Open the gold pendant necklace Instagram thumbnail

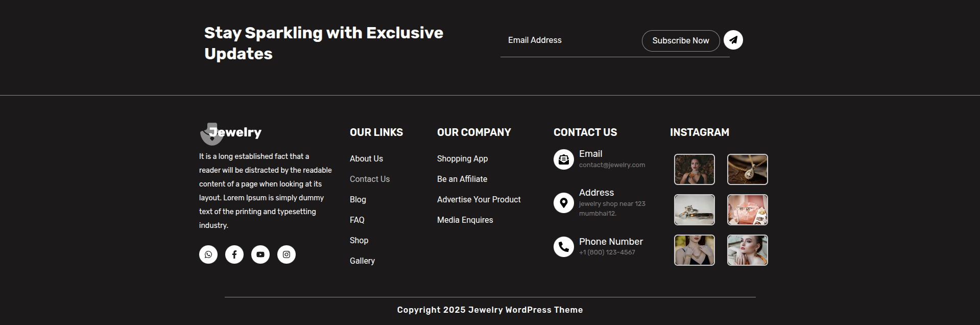pyautogui.click(x=747, y=170)
